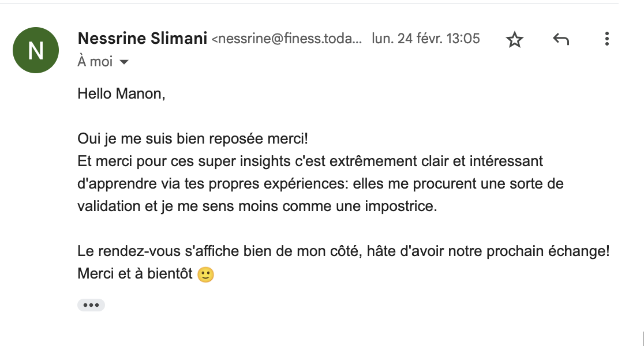The width and height of the screenshot is (644, 346).
Task: Click the À moi recipient label
Action: (95, 62)
